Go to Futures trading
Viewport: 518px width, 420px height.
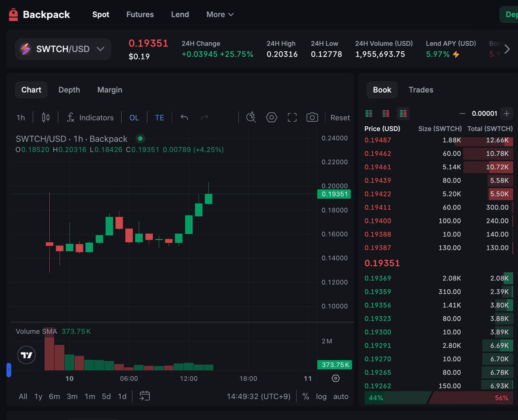pos(140,15)
